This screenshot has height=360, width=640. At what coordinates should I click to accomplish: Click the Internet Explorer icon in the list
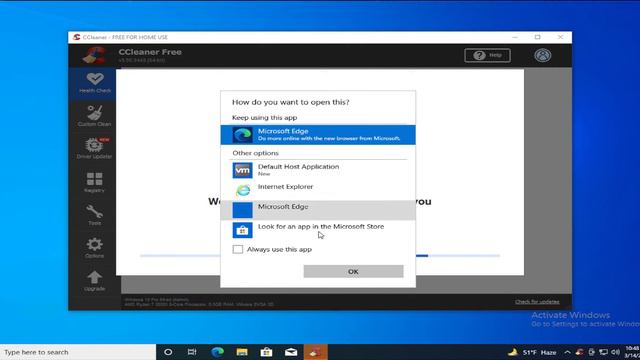click(x=242, y=190)
